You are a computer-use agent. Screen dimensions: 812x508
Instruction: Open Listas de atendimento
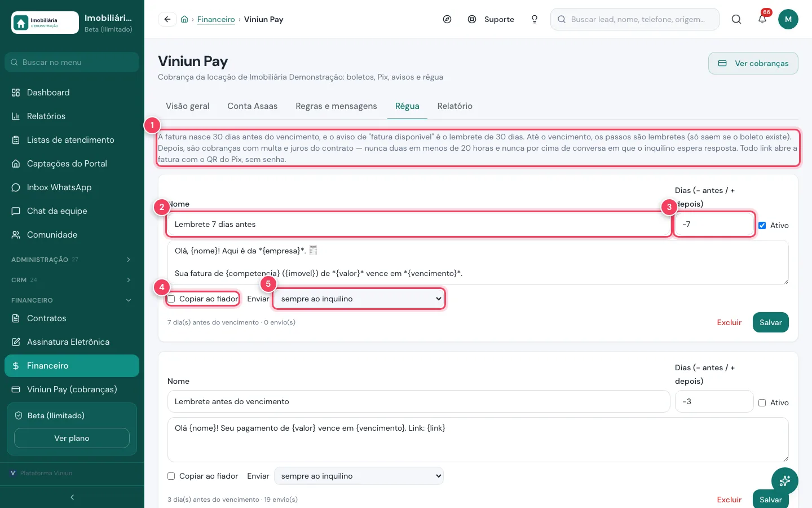[72, 140]
